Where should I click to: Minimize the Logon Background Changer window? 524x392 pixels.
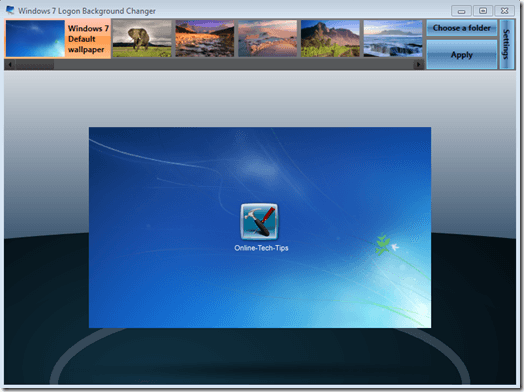tap(462, 11)
